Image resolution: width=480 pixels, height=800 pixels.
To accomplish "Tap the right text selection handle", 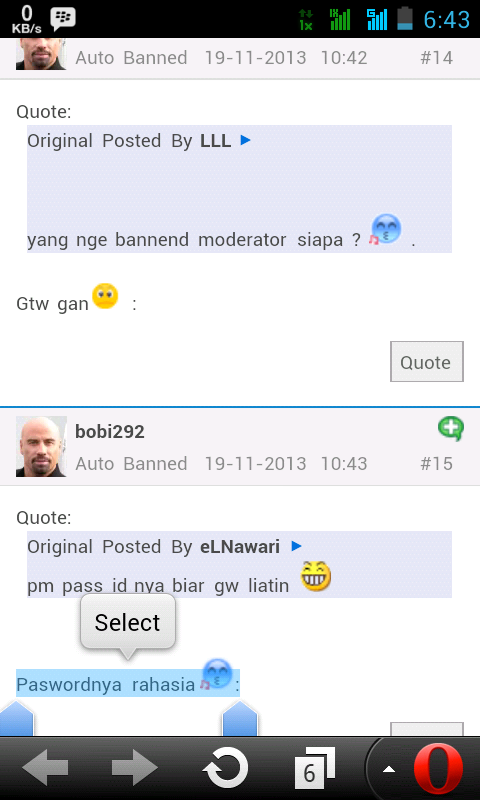I will (x=240, y=718).
